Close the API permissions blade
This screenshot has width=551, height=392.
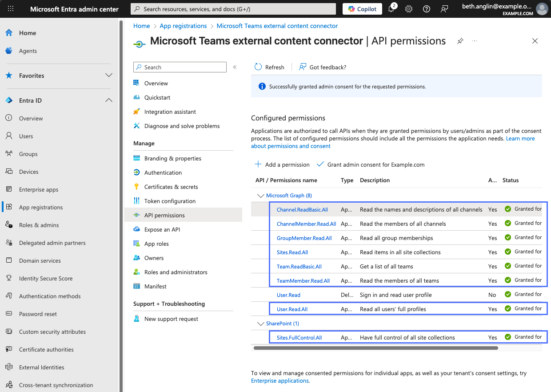[x=535, y=41]
